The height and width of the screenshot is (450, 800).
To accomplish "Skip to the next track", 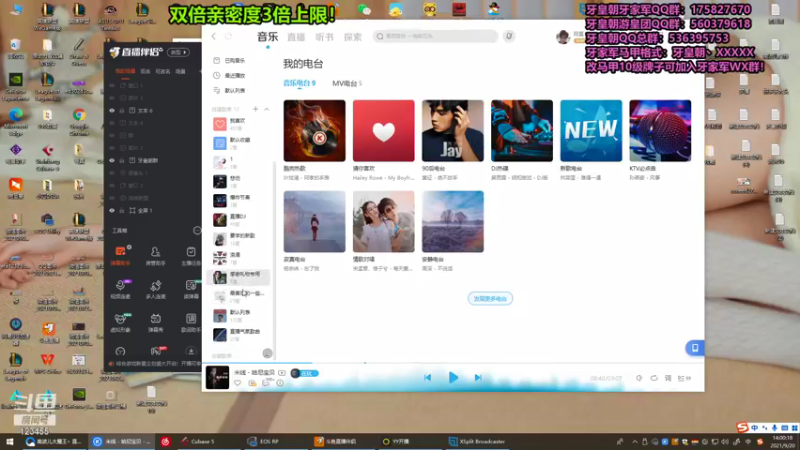I will 478,378.
